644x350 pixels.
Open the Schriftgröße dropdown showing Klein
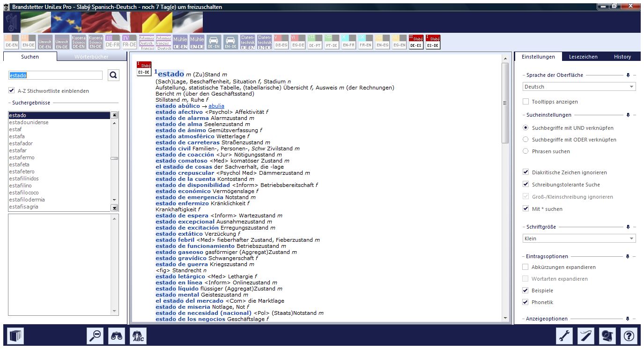(579, 238)
